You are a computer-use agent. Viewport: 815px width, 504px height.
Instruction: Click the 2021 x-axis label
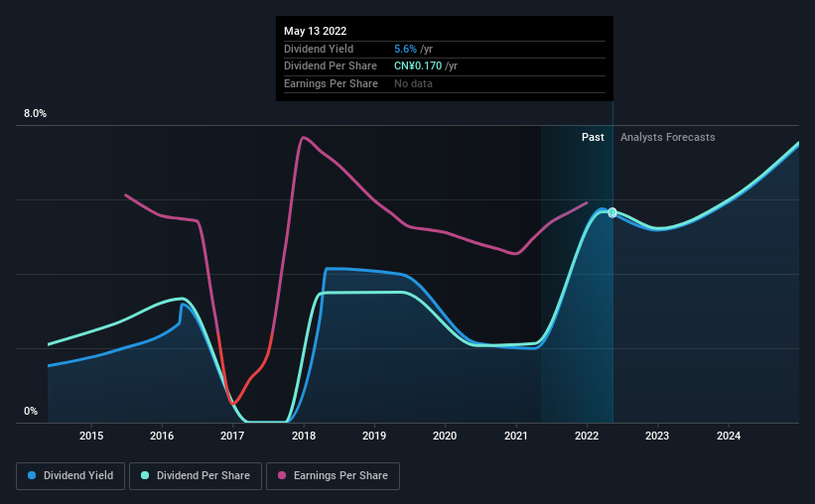(x=516, y=436)
